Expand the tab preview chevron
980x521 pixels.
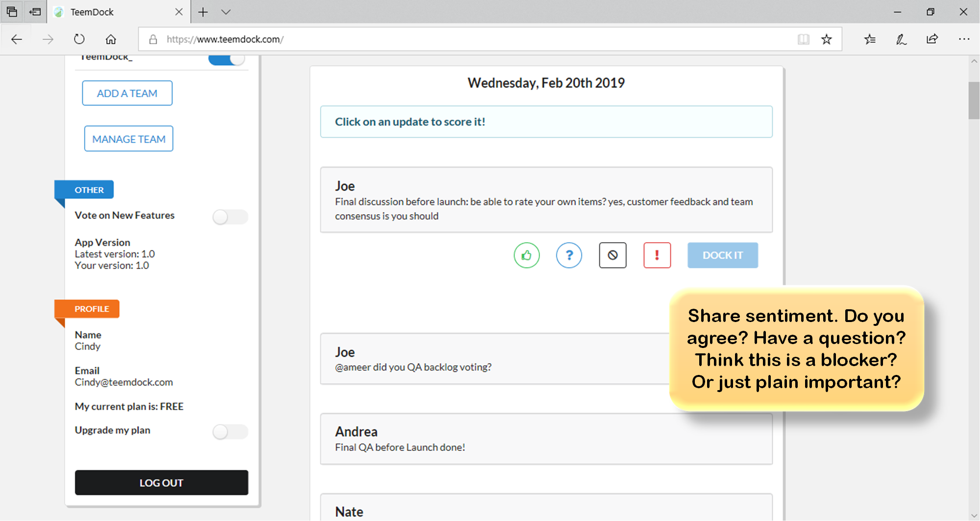click(225, 12)
